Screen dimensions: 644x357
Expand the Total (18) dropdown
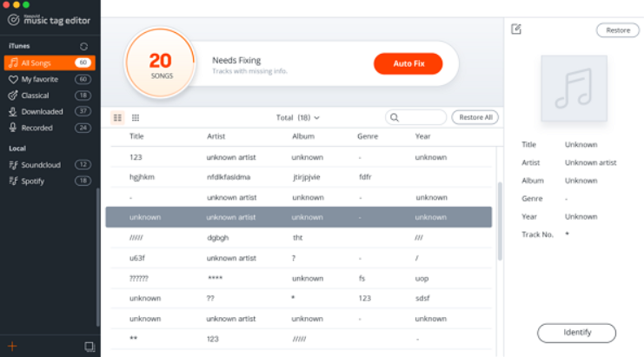[x=298, y=117]
